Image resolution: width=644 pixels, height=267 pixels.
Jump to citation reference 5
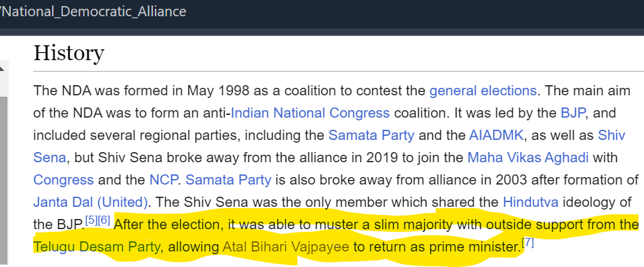coord(91,220)
